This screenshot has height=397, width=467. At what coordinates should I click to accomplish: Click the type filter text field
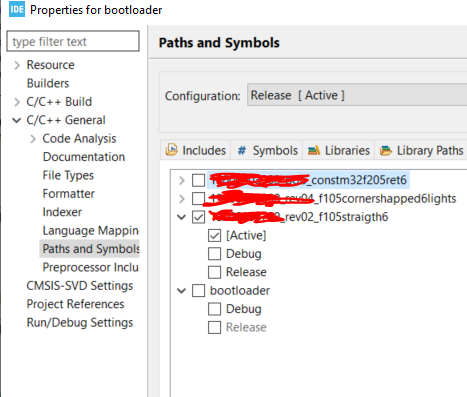(x=73, y=41)
